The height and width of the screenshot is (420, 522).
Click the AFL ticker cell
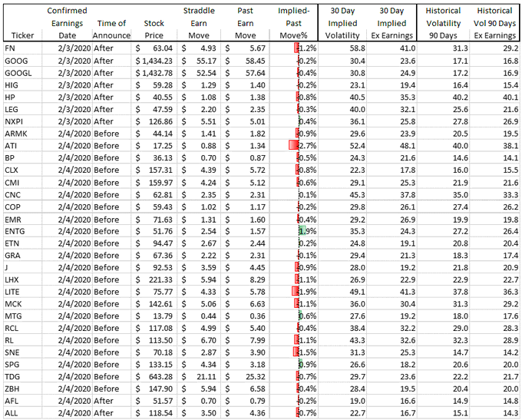22,401
